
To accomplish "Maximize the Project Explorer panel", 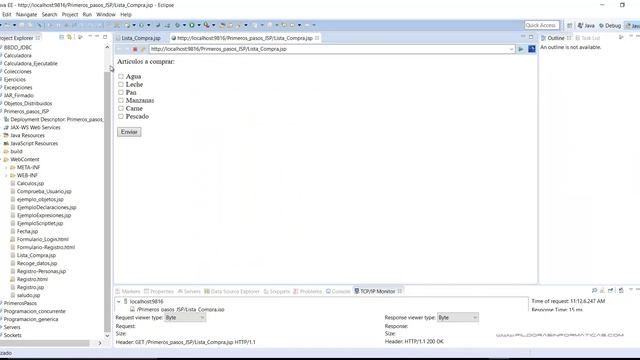I will 105,37.
